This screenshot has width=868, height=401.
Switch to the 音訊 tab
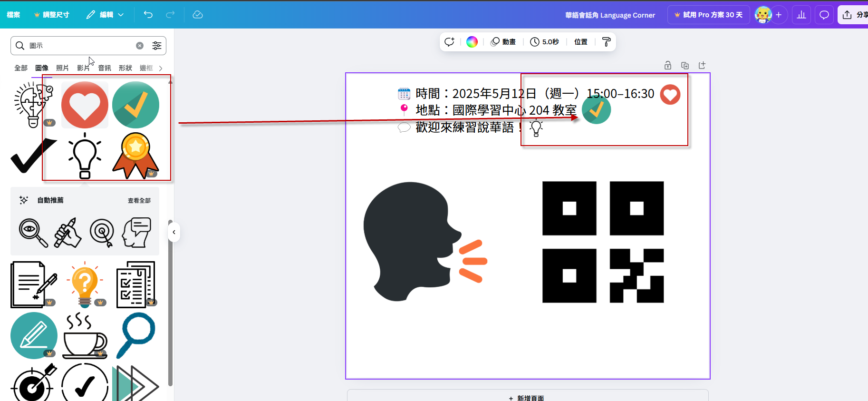[104, 68]
